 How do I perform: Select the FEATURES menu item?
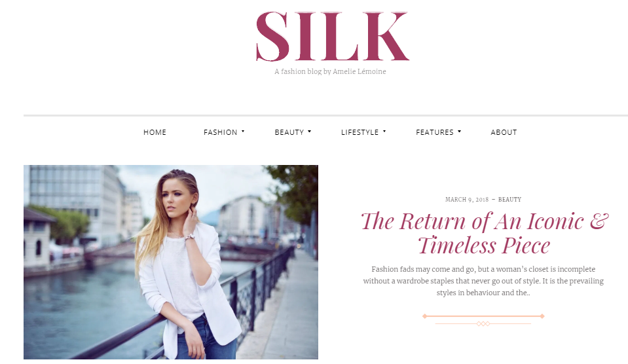(435, 132)
